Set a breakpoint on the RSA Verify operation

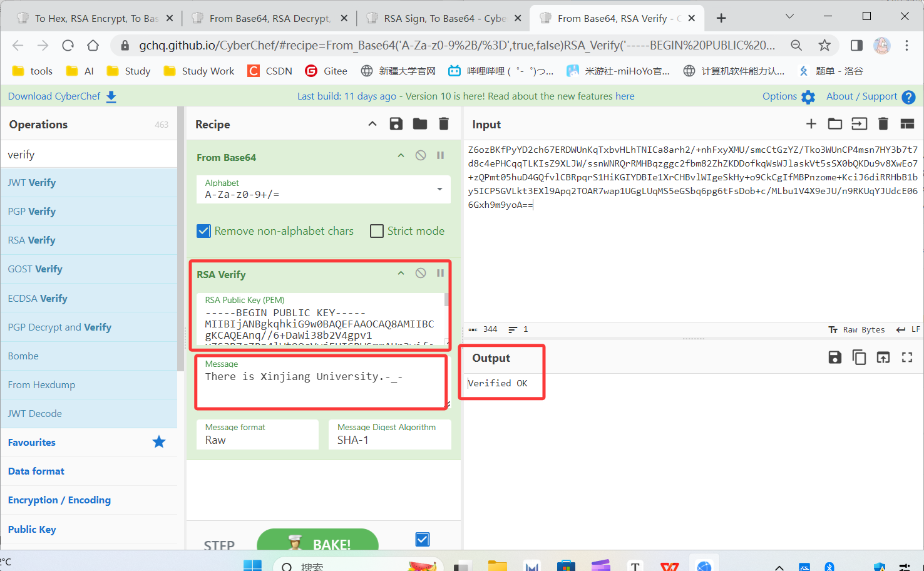pyautogui.click(x=441, y=273)
